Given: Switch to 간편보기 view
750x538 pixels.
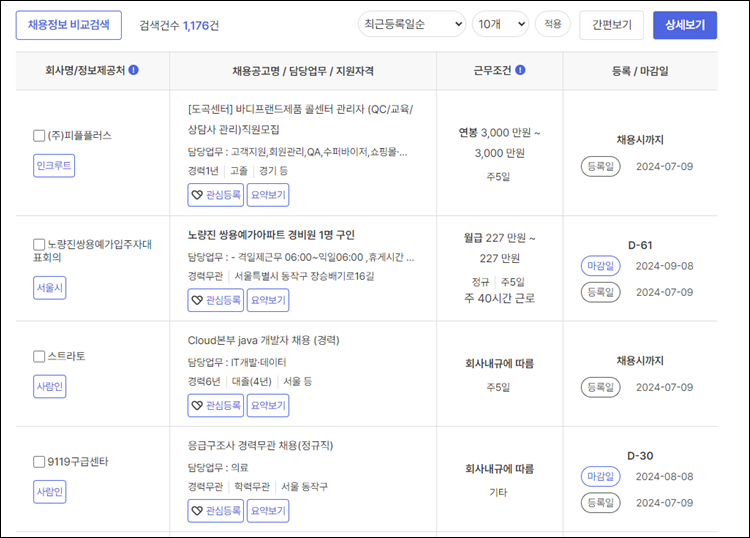Looking at the screenshot, I should click(x=611, y=25).
